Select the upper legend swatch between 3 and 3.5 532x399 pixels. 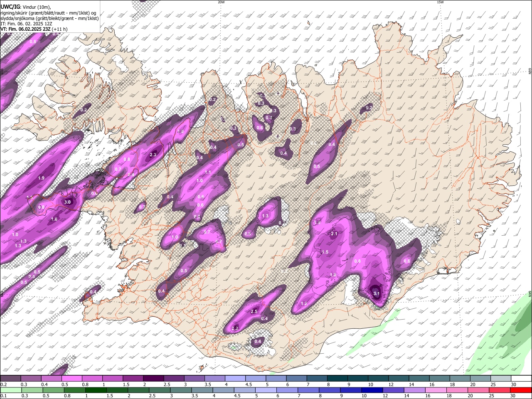click(x=194, y=379)
